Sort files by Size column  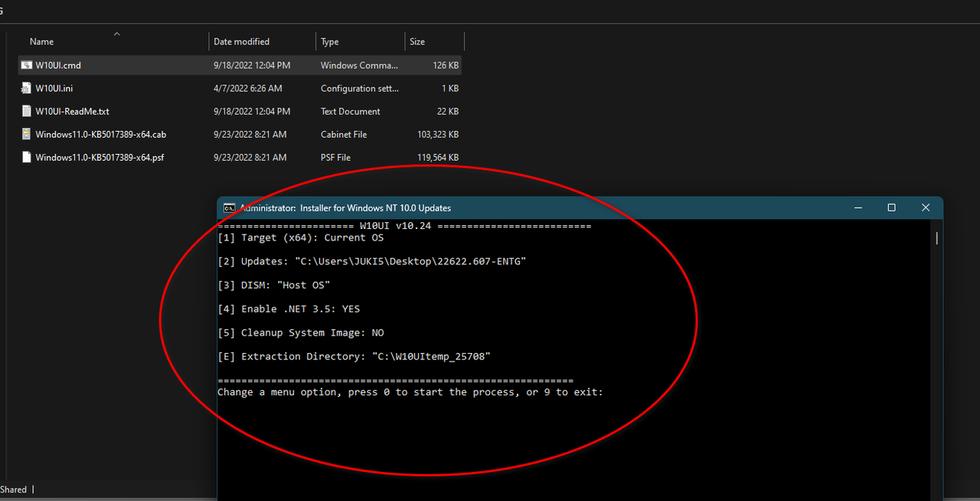point(417,41)
